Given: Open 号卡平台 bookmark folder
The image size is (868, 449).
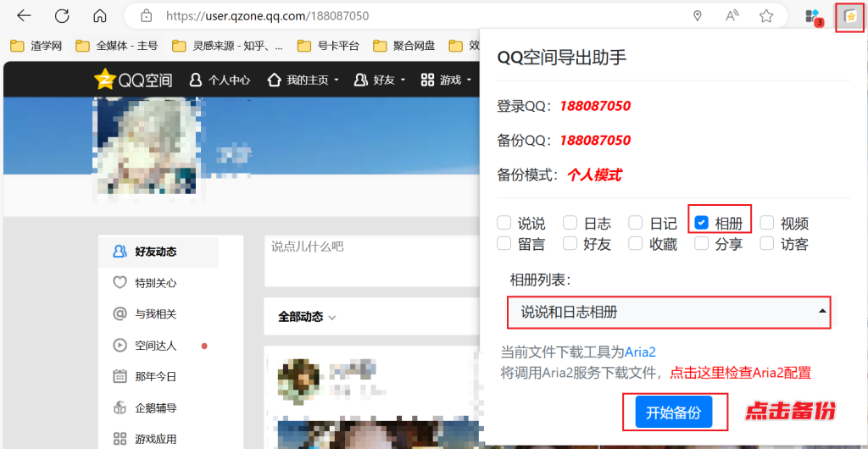Looking at the screenshot, I should (x=328, y=46).
